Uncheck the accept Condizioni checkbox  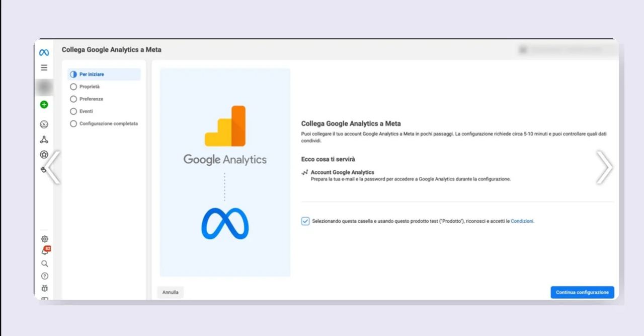coord(305,221)
